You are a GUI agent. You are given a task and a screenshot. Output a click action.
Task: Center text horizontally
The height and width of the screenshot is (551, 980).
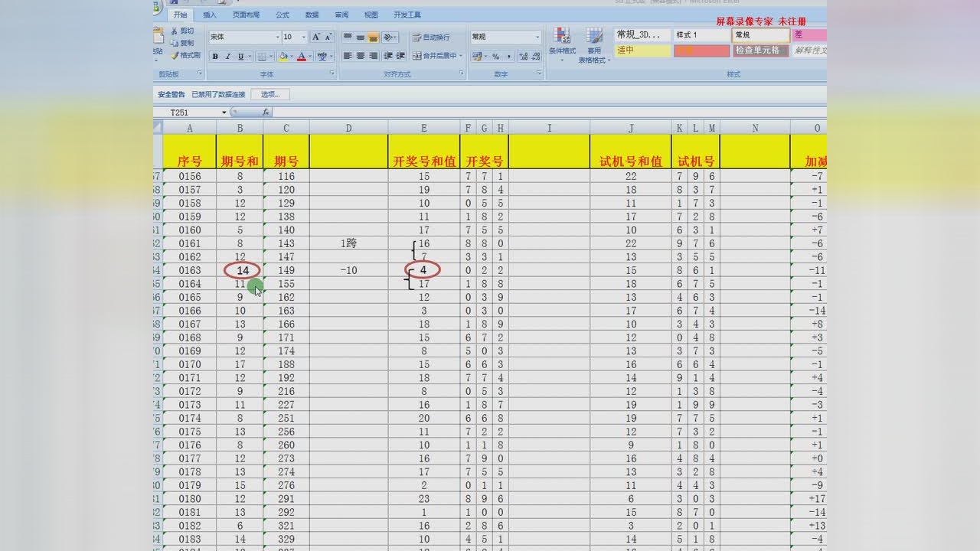coord(360,56)
